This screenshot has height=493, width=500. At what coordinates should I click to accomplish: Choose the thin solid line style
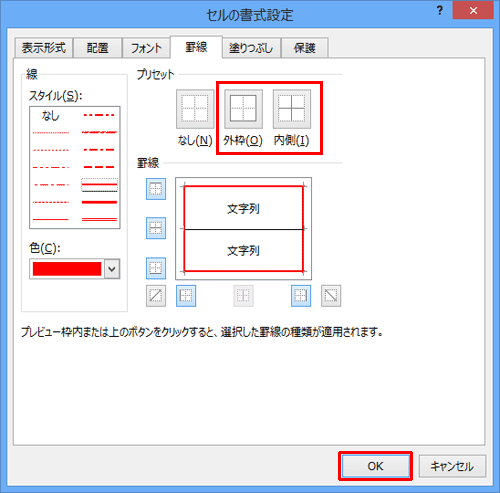[51, 219]
